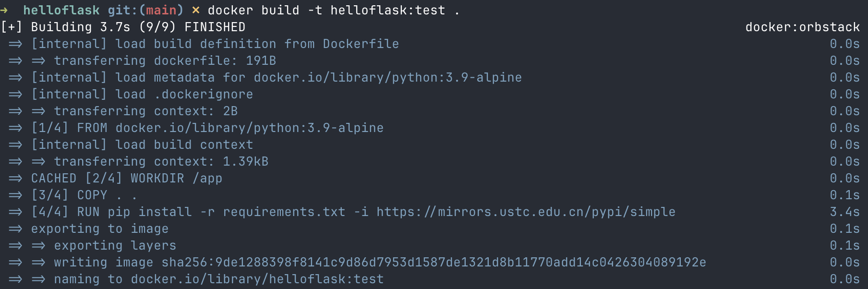
Task: Click the load metadata for python:3.9-alpine line
Action: tap(276, 77)
